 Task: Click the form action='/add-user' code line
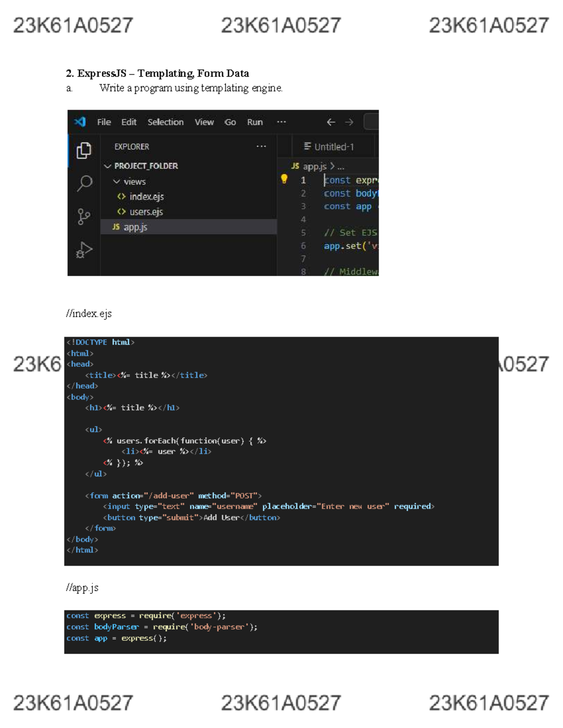(x=174, y=495)
